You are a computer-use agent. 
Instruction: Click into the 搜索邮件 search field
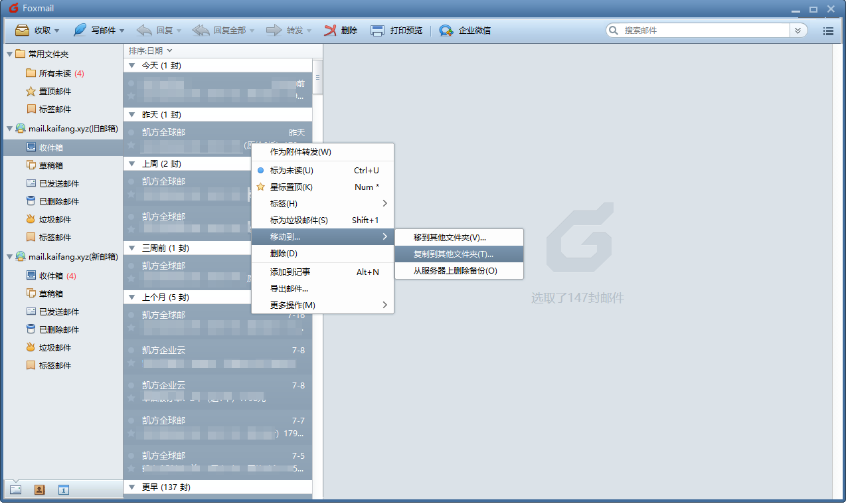704,31
